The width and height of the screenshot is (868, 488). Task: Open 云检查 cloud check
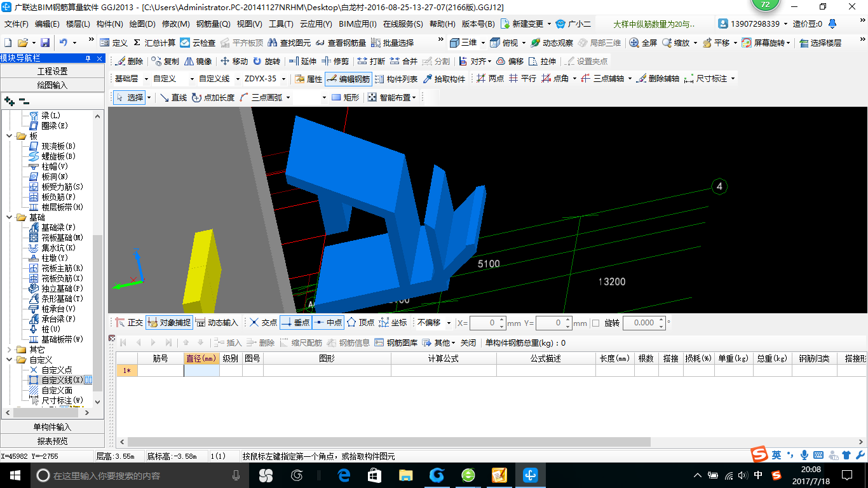coord(198,43)
